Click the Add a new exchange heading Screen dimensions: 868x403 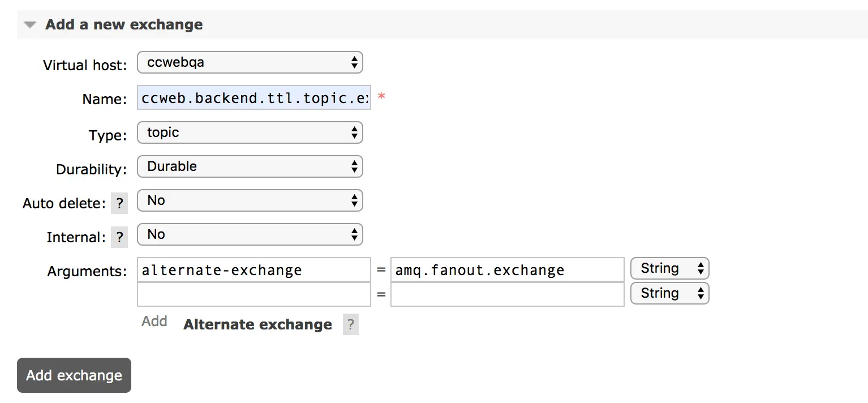[124, 25]
